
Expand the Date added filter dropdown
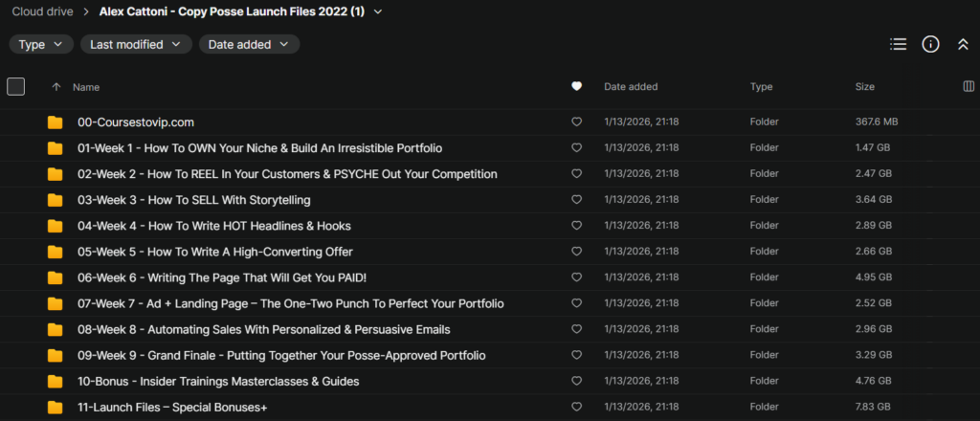click(x=249, y=44)
